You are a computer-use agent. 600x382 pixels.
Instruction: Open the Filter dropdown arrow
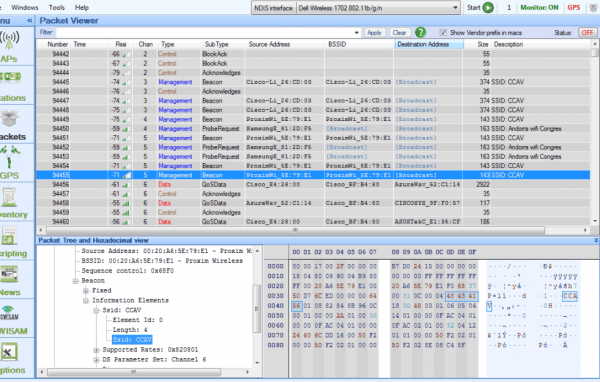(x=357, y=33)
